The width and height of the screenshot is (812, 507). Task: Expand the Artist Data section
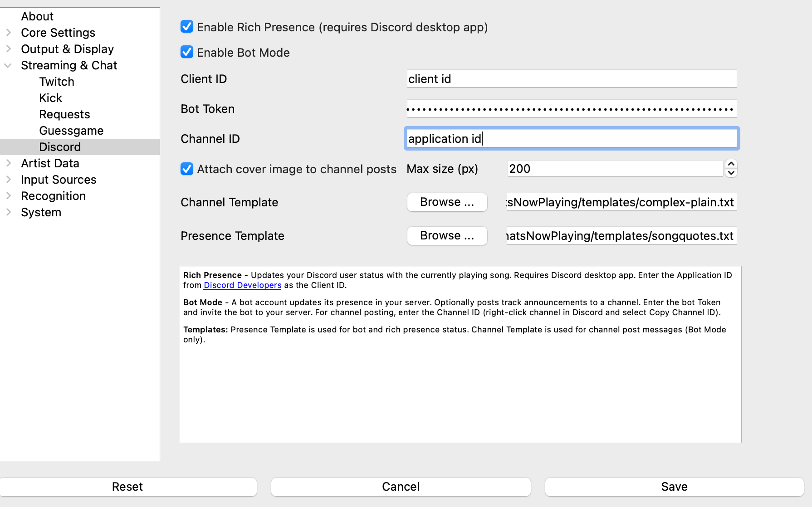pyautogui.click(x=8, y=163)
